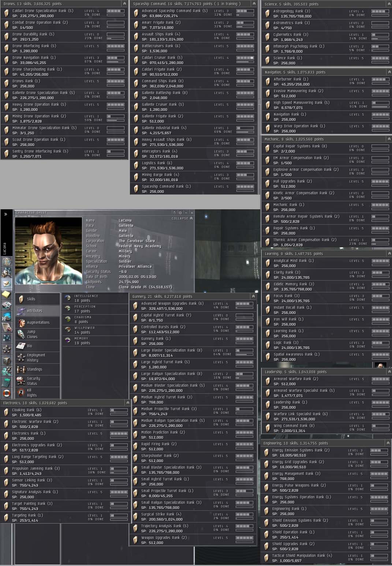Click the Intelligence attribute brain icon

pyautogui.click(x=68, y=298)
